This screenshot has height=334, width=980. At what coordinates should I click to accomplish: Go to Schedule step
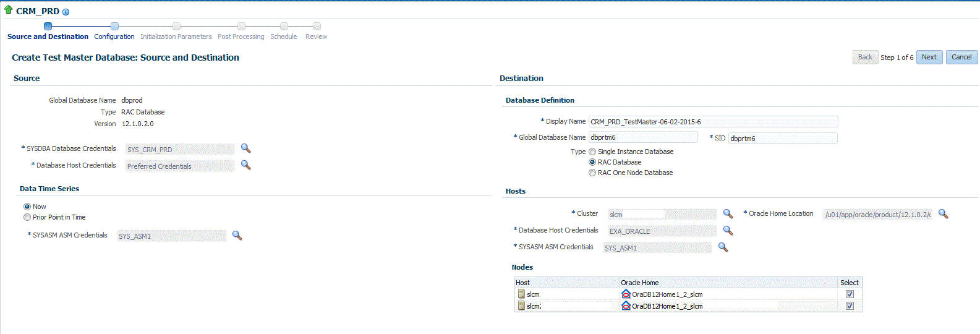click(x=284, y=36)
